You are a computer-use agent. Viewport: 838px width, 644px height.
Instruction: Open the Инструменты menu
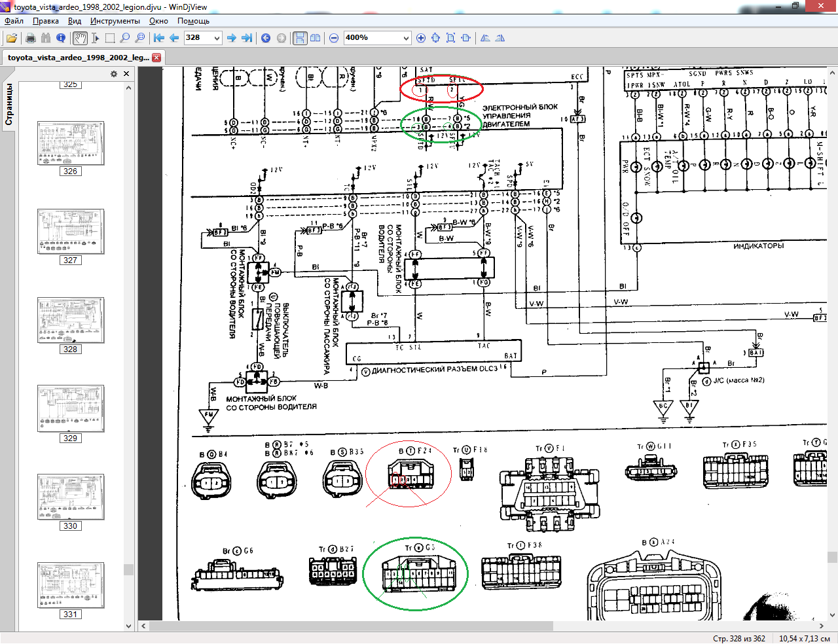pyautogui.click(x=115, y=21)
